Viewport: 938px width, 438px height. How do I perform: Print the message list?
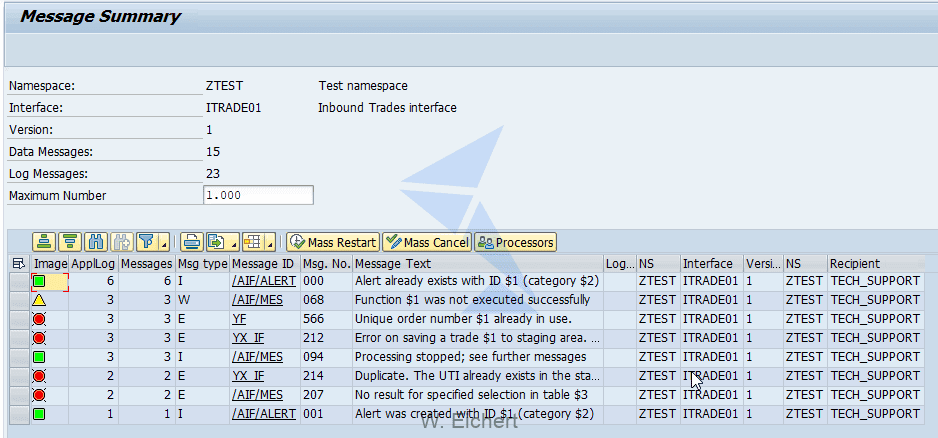192,242
